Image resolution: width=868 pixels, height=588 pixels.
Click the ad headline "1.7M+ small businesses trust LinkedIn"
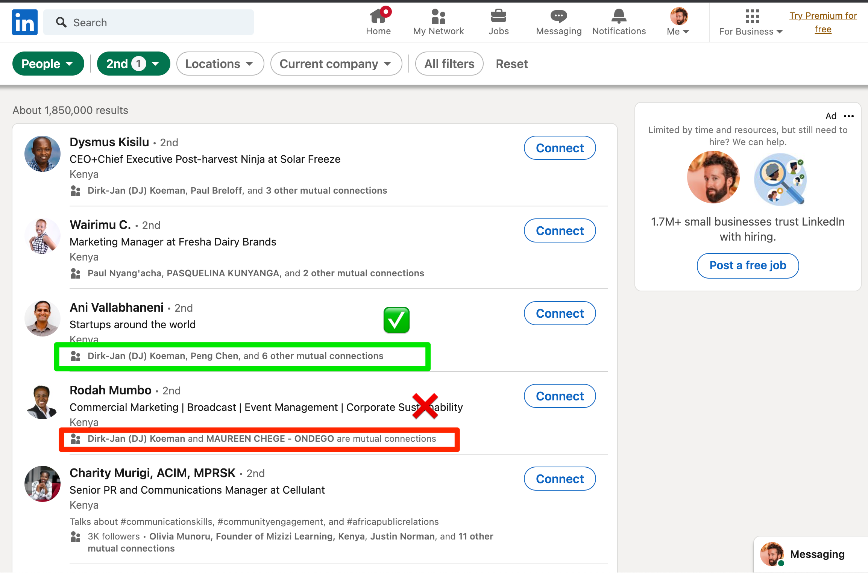click(748, 229)
